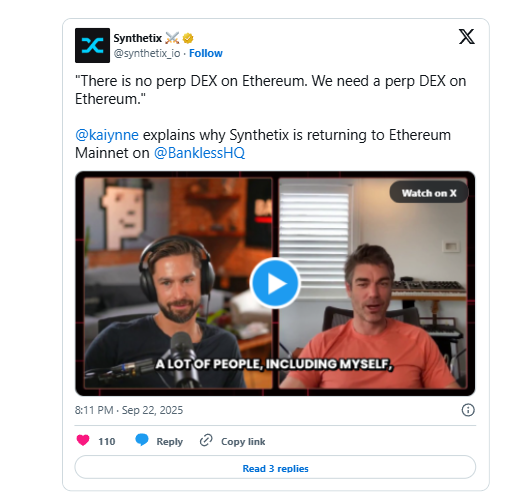Click the @synthetix_io handle
Viewport: 526px width, 502px height.
(147, 53)
